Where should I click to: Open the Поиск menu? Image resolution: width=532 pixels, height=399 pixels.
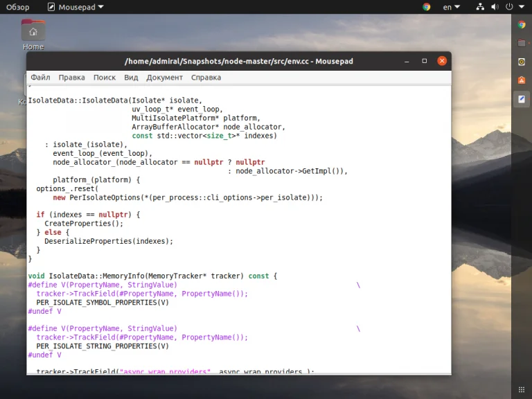(105, 78)
